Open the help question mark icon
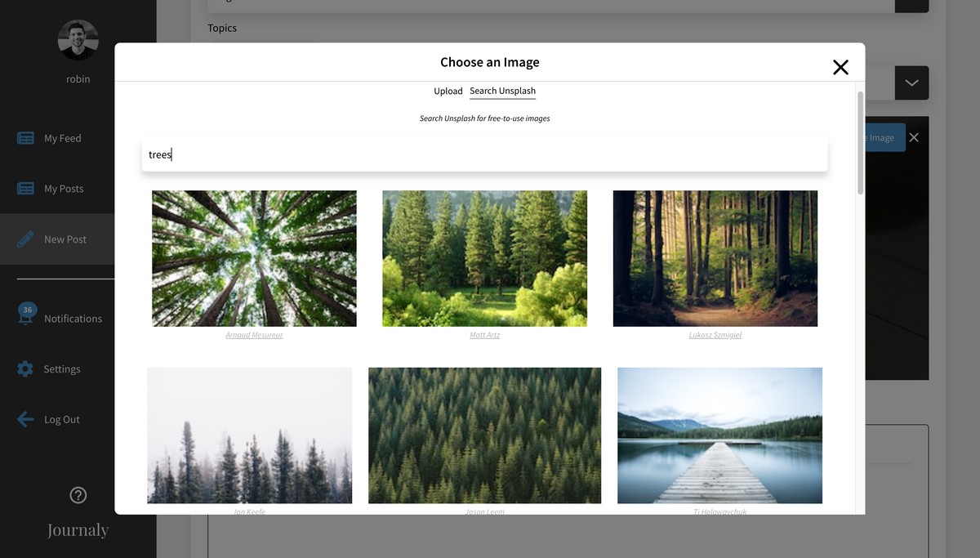Image resolution: width=980 pixels, height=558 pixels. pyautogui.click(x=78, y=495)
